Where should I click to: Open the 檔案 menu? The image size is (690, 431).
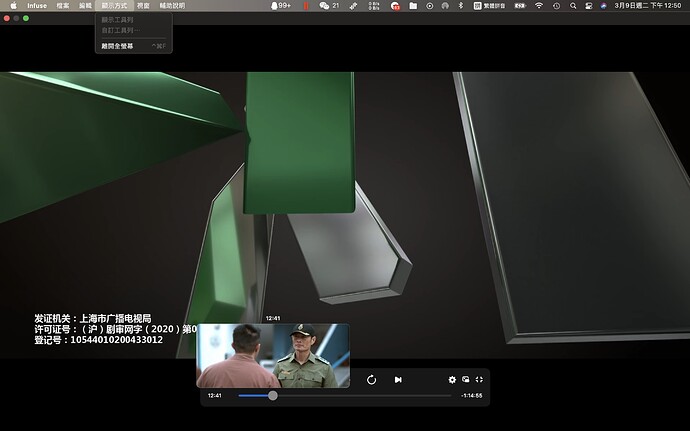point(63,6)
